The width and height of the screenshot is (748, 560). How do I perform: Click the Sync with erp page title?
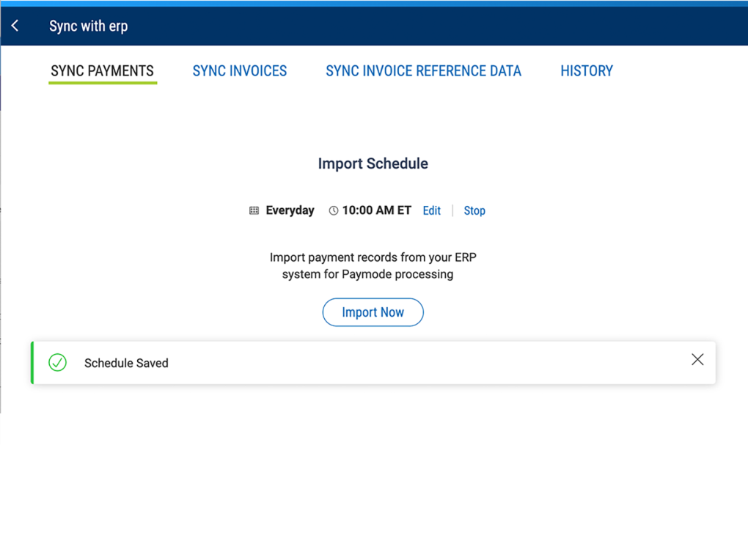(88, 26)
